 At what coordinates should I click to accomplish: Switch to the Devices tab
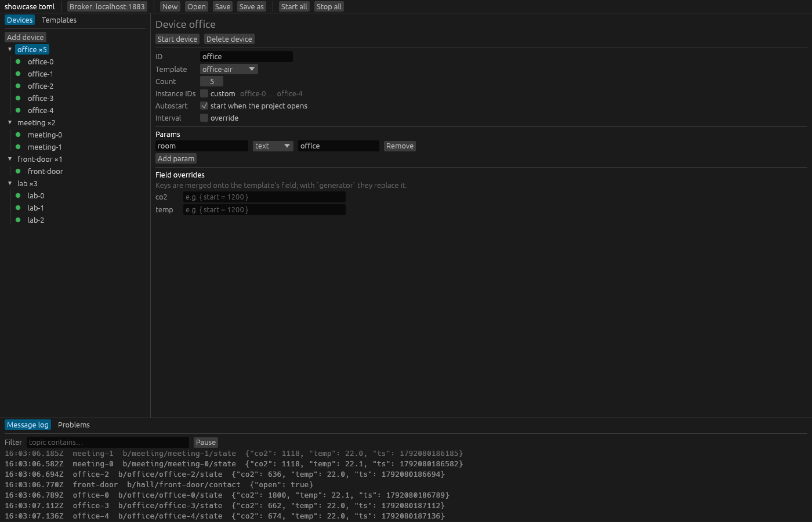[20, 20]
